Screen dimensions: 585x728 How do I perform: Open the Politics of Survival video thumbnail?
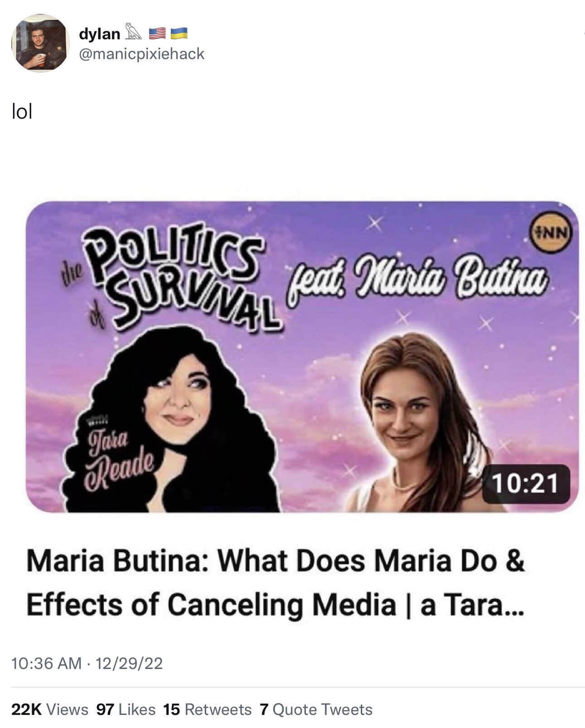(x=302, y=357)
